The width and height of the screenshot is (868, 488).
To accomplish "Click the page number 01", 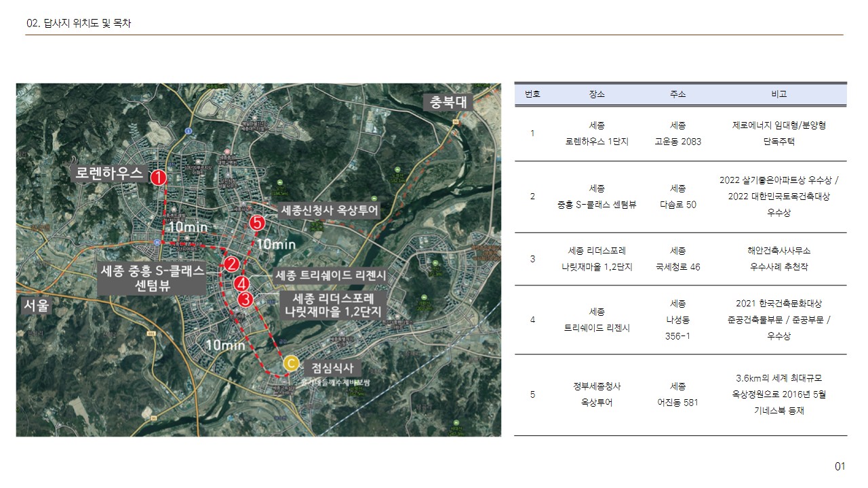I will coord(840,466).
